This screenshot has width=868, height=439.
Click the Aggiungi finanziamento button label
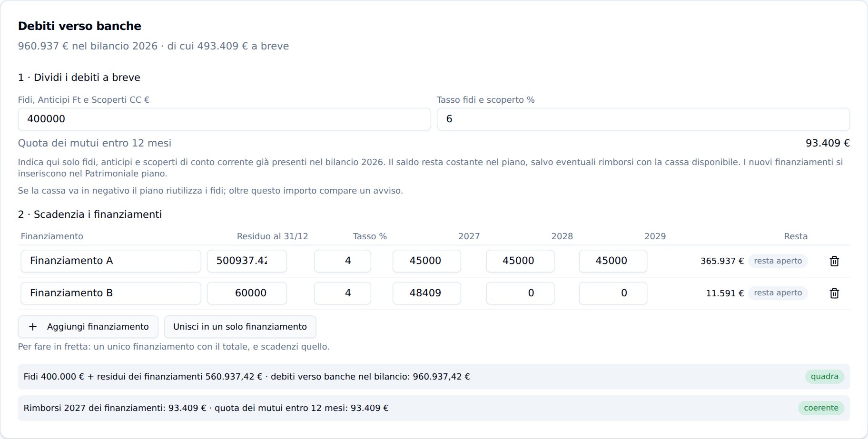tap(98, 327)
